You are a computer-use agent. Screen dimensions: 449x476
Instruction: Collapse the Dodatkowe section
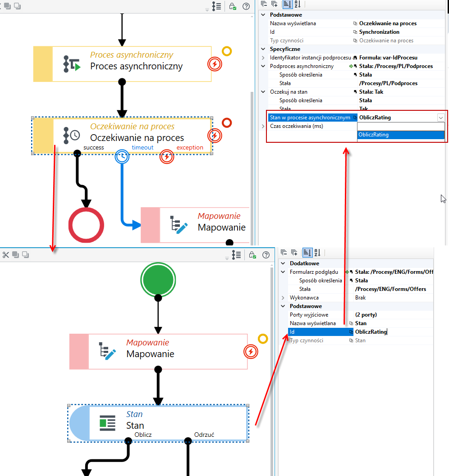coord(283,263)
